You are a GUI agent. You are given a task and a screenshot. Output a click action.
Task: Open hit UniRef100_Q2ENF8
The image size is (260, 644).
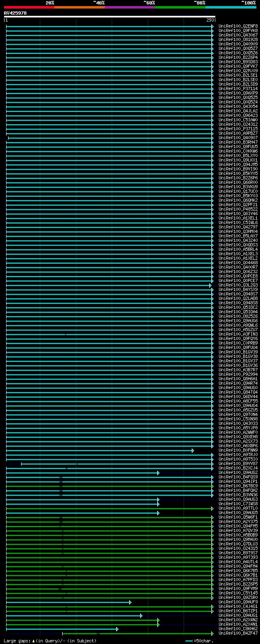tap(238, 26)
